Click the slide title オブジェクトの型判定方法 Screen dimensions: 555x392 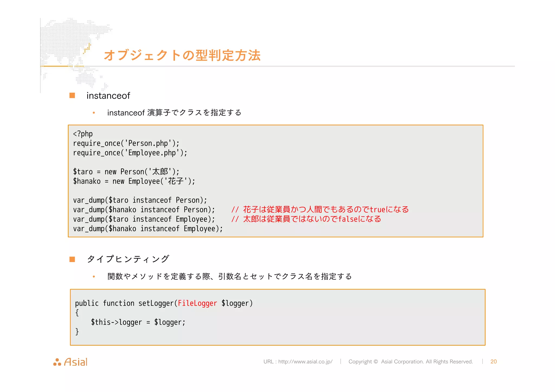click(x=182, y=55)
